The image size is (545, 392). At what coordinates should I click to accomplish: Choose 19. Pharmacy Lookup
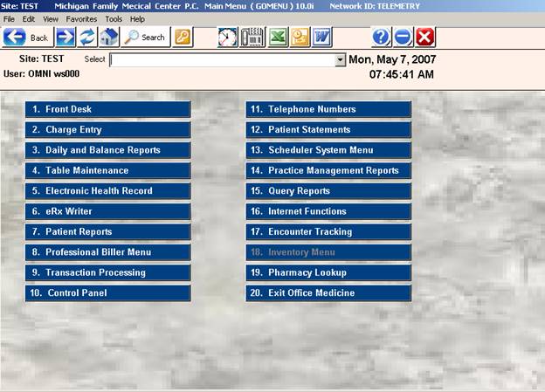[328, 272]
